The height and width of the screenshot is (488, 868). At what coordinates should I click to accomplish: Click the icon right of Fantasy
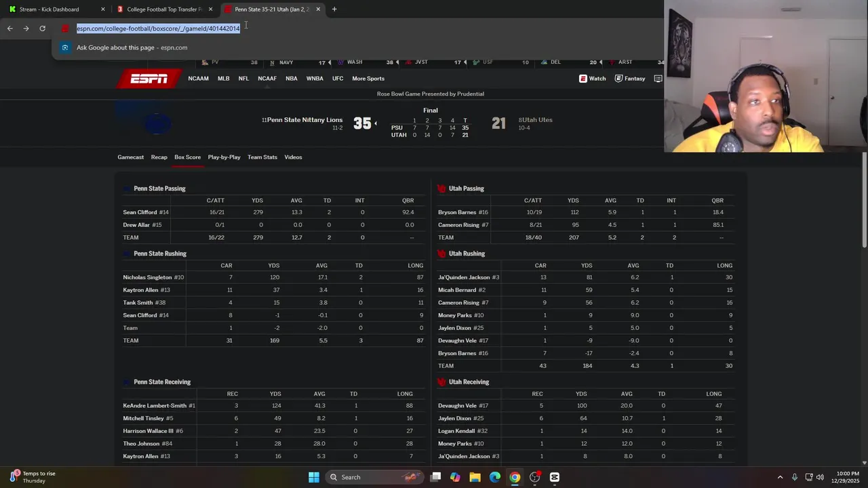pyautogui.click(x=658, y=79)
